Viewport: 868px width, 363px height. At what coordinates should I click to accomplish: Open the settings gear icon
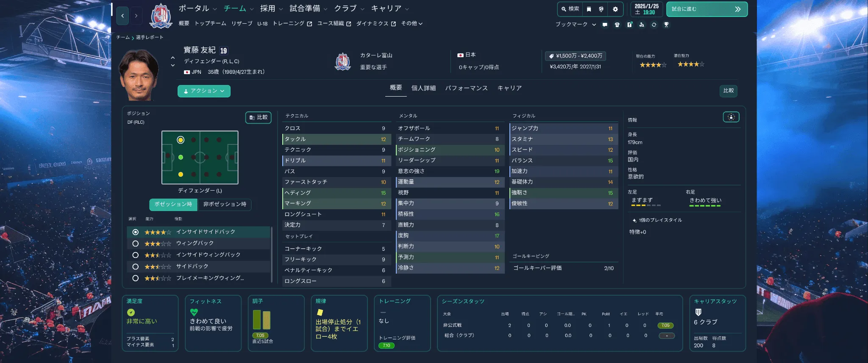tap(615, 9)
